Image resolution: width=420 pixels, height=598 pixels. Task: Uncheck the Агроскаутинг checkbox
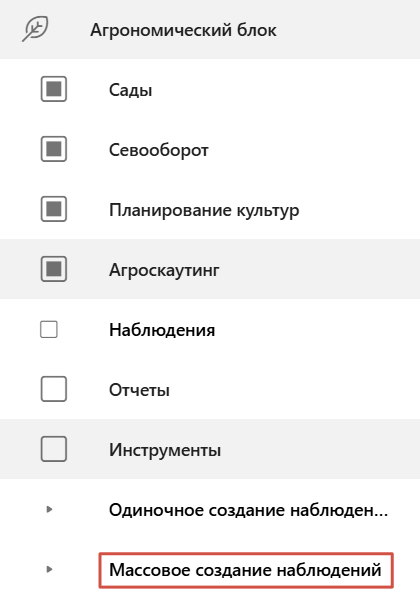pyautogui.click(x=54, y=269)
